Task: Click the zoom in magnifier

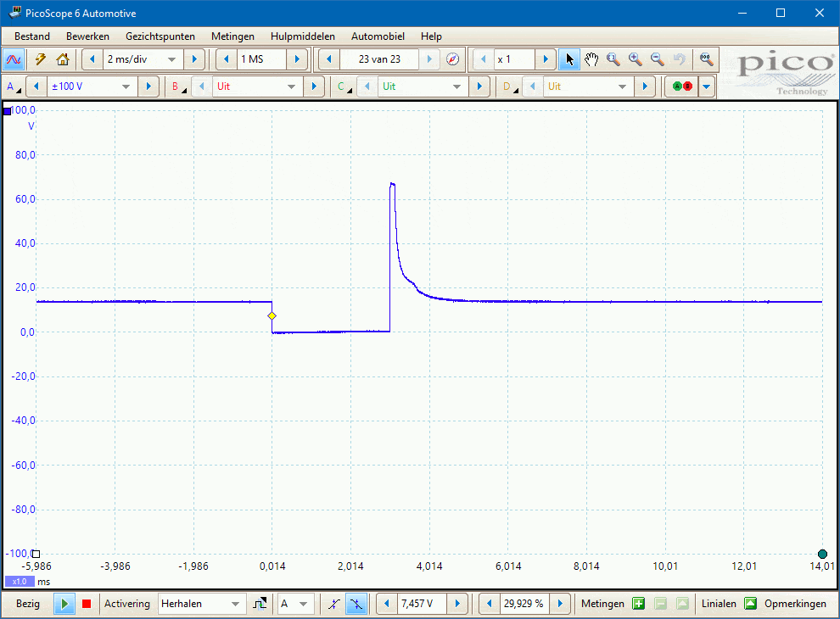Action: click(x=636, y=59)
